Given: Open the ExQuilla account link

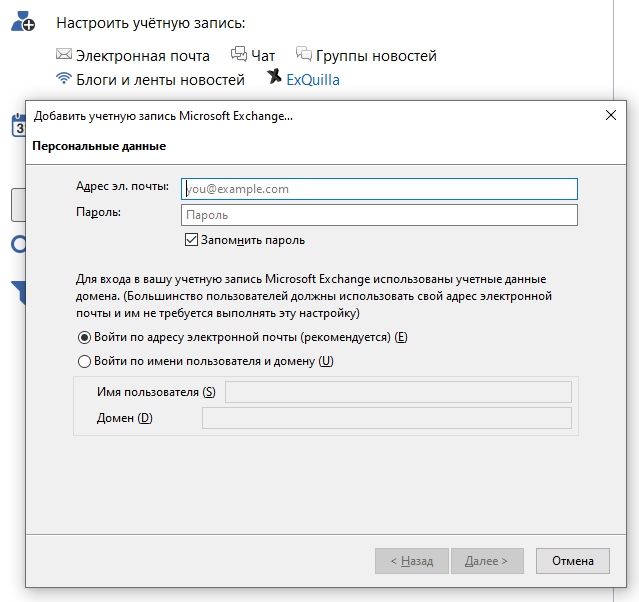Looking at the screenshot, I should pyautogui.click(x=313, y=80).
